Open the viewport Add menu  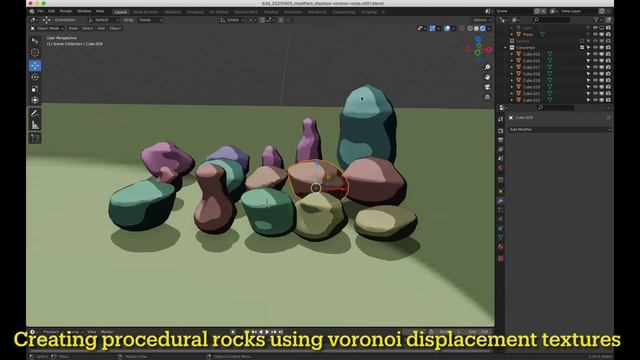pyautogui.click(x=101, y=29)
